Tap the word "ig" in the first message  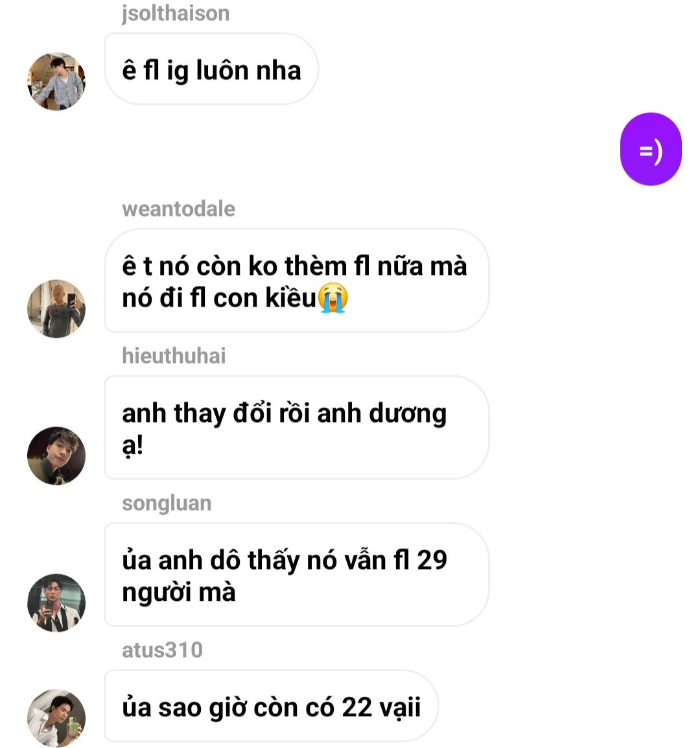point(177,71)
